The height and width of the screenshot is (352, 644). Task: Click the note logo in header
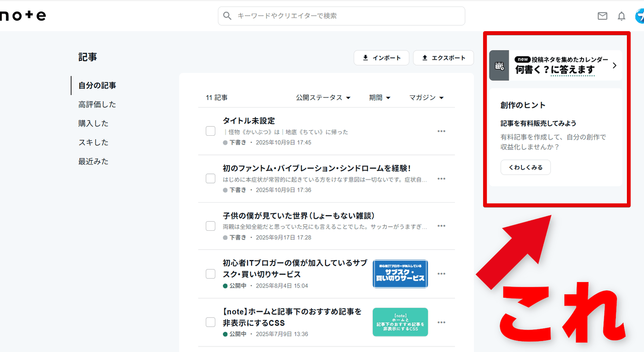coord(23,16)
